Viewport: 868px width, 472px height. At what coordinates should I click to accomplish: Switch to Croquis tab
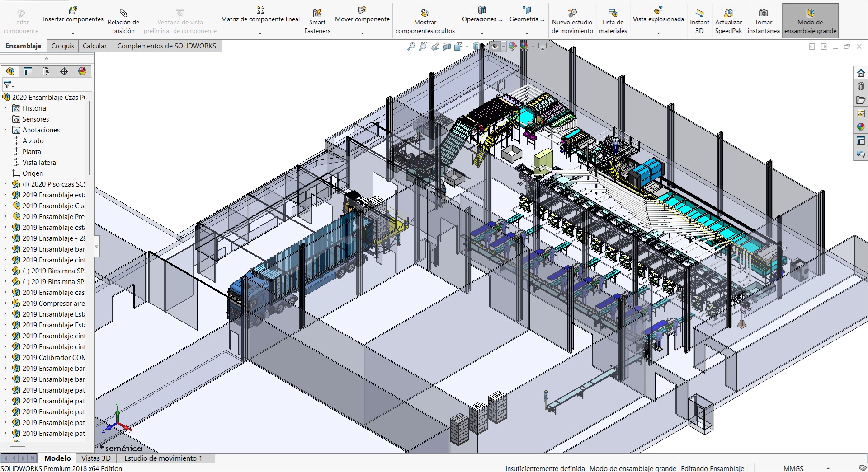[62, 46]
